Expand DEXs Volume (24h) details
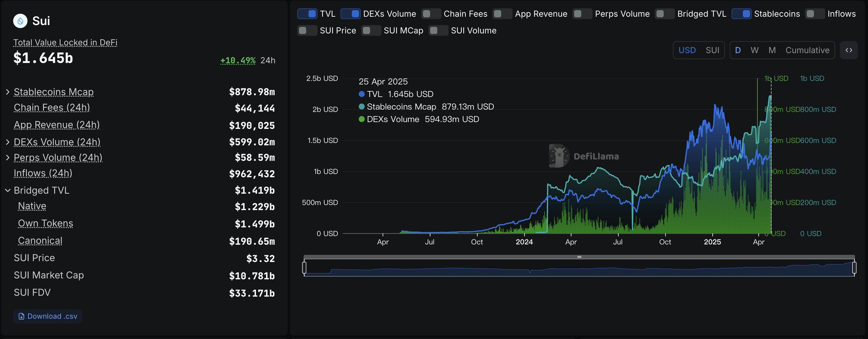 tap(8, 142)
